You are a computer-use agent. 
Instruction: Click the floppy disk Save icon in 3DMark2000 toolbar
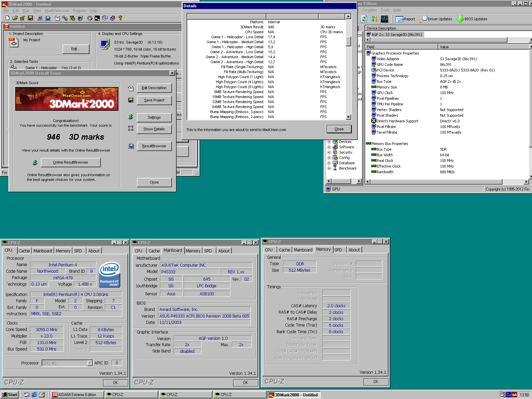(x=30, y=18)
